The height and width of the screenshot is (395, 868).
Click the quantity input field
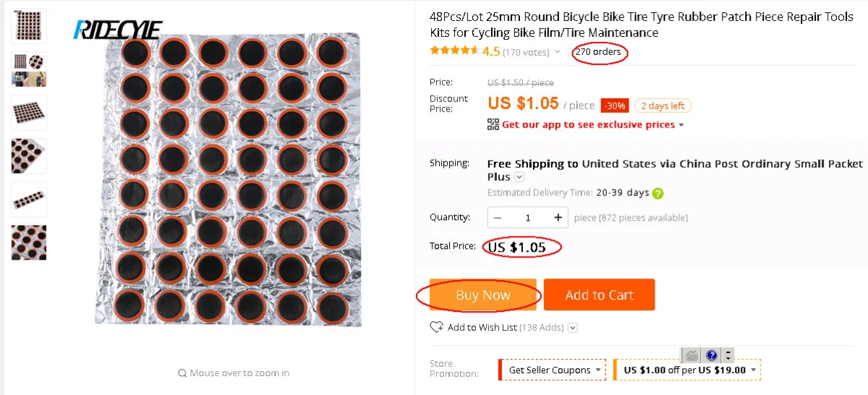click(528, 217)
